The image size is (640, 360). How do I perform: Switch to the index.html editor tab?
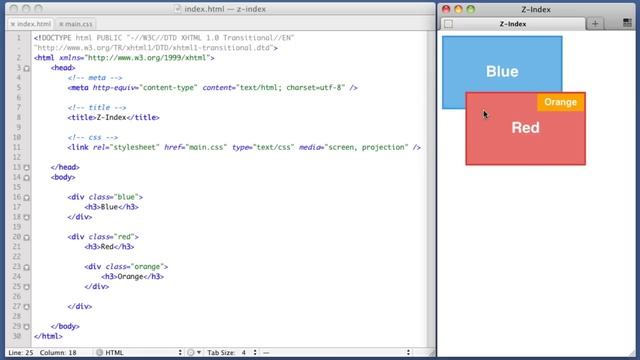(31, 24)
